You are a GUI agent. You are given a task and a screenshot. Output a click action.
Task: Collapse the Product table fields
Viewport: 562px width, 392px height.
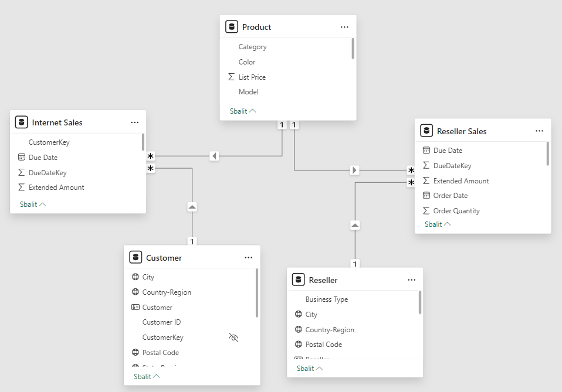pyautogui.click(x=243, y=111)
